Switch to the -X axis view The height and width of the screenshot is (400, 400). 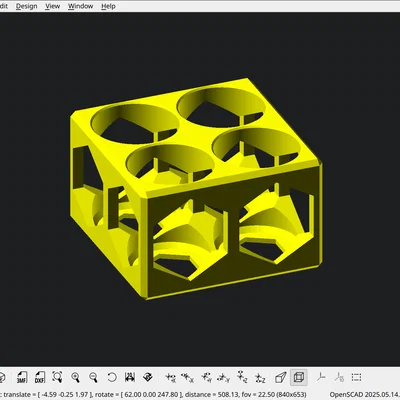[x=187, y=377]
